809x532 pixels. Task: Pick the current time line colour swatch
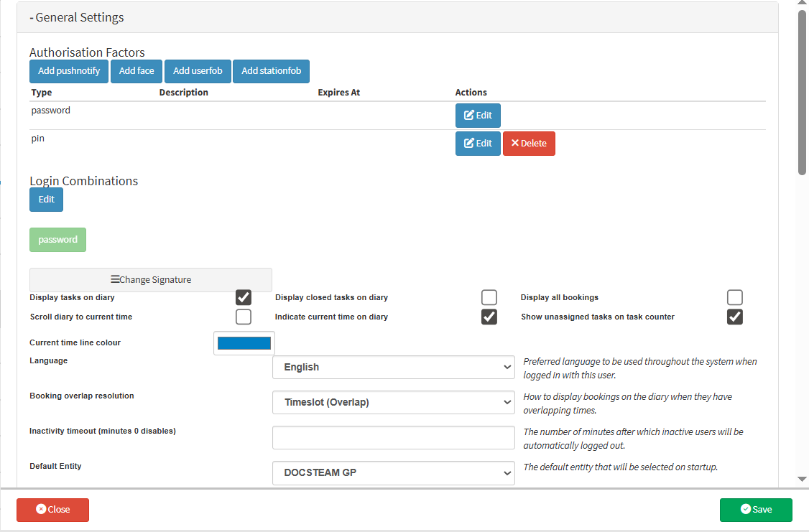(244, 343)
